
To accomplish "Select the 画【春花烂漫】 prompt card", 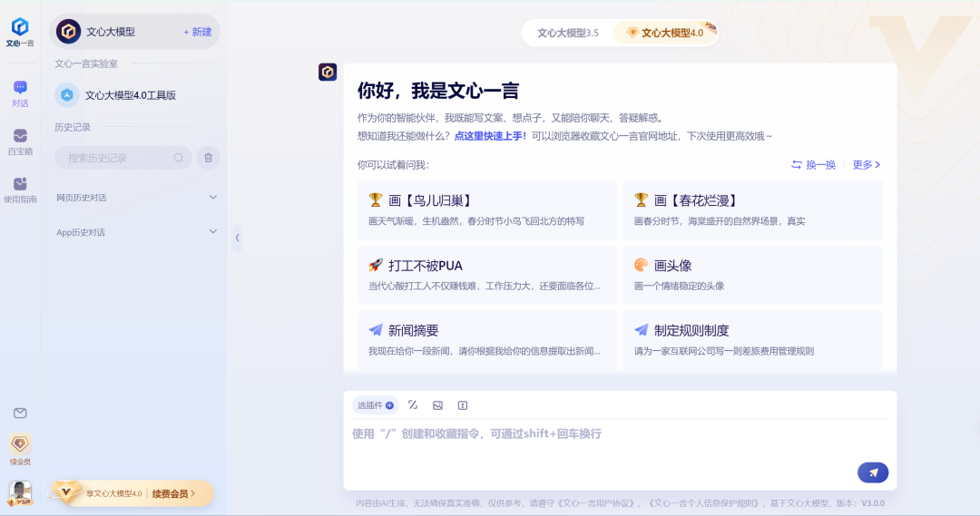I will [752, 209].
